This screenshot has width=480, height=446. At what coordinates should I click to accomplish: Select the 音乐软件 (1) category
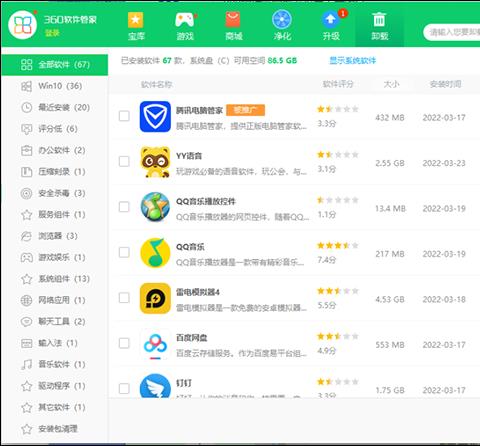tap(55, 364)
